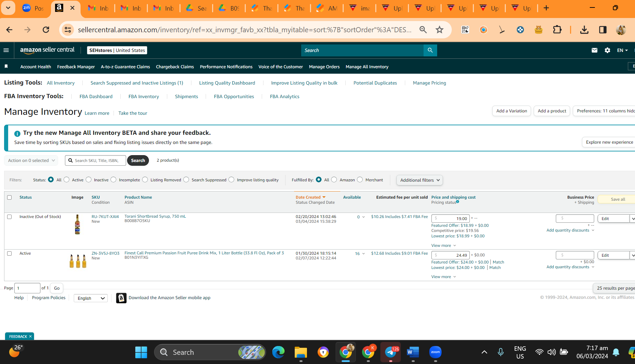The width and height of the screenshot is (635, 364).
Task: Go back to previous browser page
Action: coord(9,30)
